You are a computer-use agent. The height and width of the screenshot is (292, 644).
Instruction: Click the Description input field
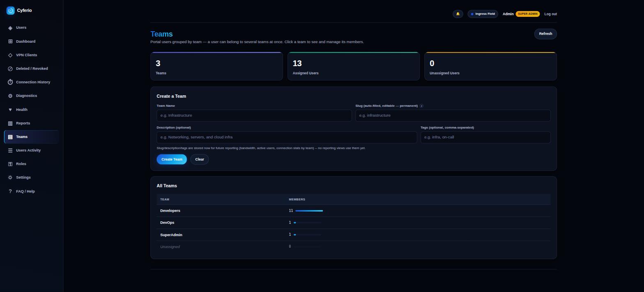coord(287,137)
